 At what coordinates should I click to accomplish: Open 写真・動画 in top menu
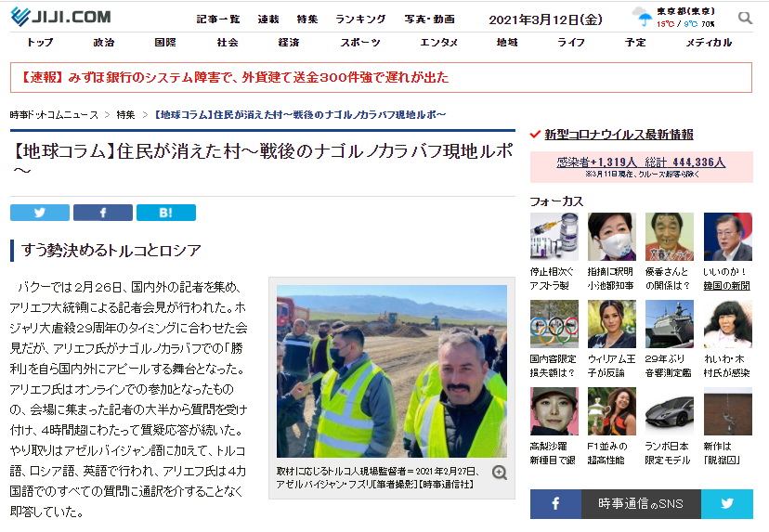click(430, 19)
